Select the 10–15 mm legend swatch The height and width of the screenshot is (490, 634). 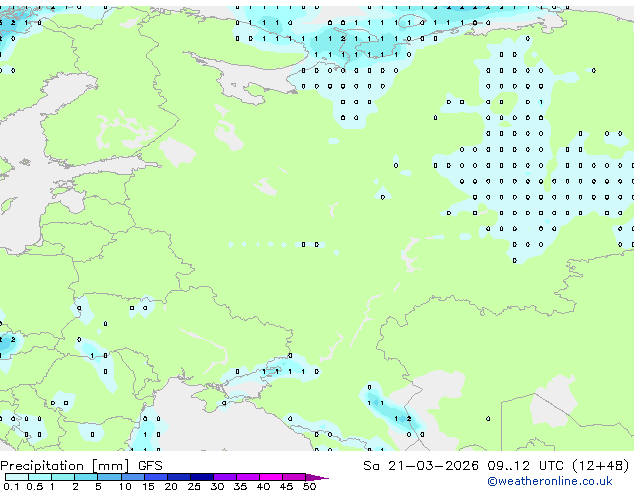133,477
